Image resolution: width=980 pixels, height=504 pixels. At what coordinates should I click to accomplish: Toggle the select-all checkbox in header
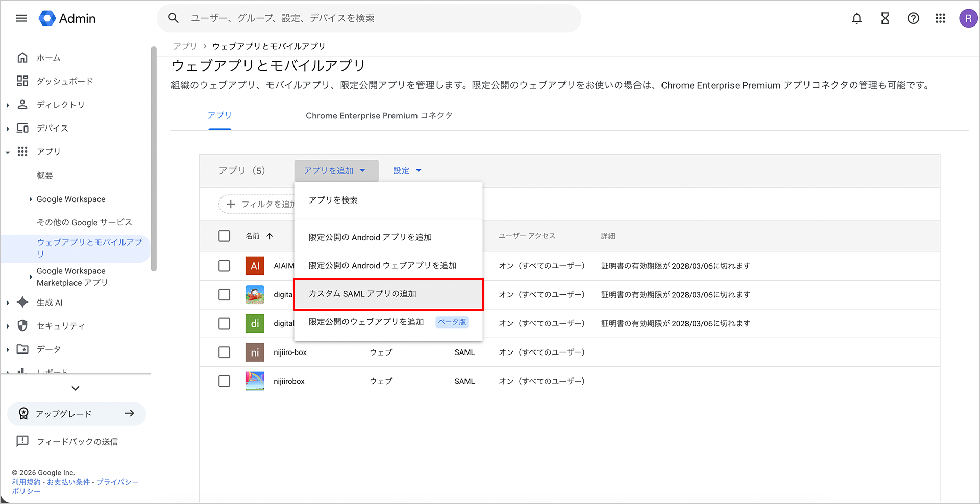[224, 236]
